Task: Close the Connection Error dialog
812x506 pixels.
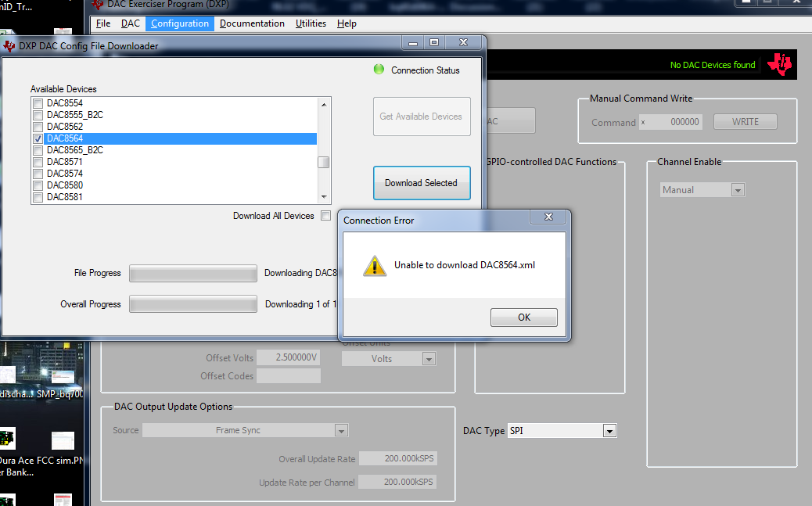Action: point(549,217)
